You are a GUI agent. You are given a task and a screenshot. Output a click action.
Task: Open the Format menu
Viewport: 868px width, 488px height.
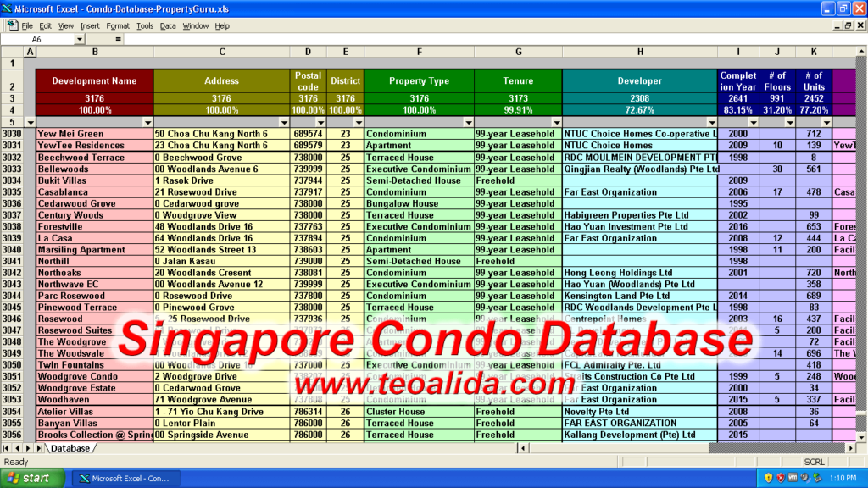[x=118, y=25]
